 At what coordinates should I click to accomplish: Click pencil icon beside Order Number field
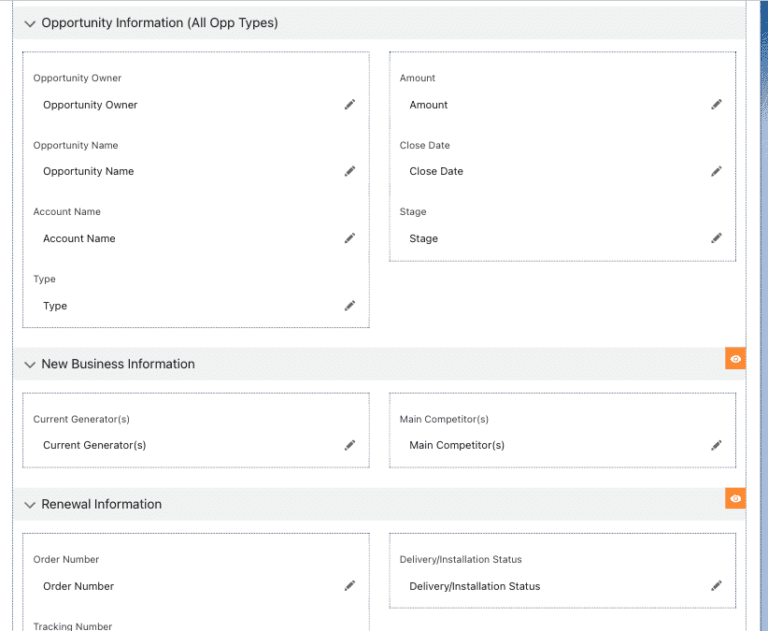[350, 585]
